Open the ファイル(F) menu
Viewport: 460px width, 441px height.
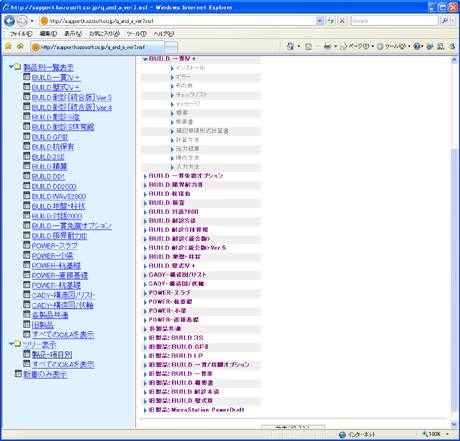[21, 34]
